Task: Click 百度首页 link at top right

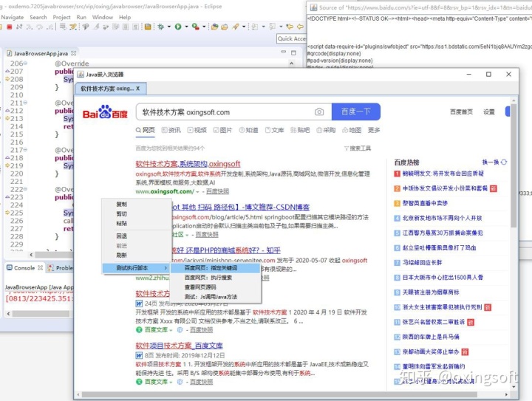Action: pos(461,112)
